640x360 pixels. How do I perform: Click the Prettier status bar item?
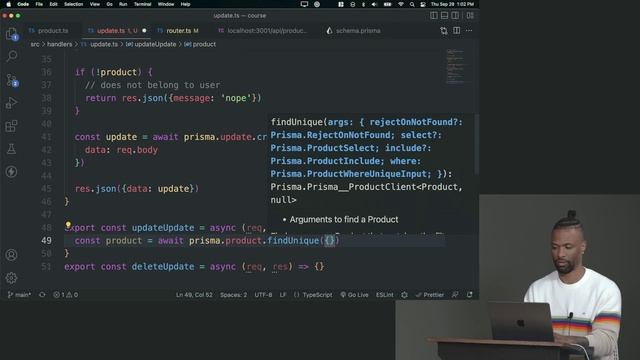430,295
